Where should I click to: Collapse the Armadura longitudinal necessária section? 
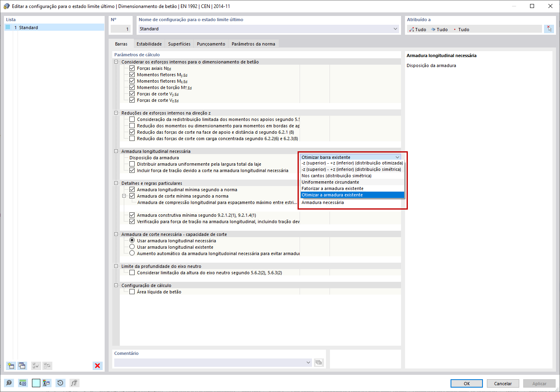tap(116, 151)
